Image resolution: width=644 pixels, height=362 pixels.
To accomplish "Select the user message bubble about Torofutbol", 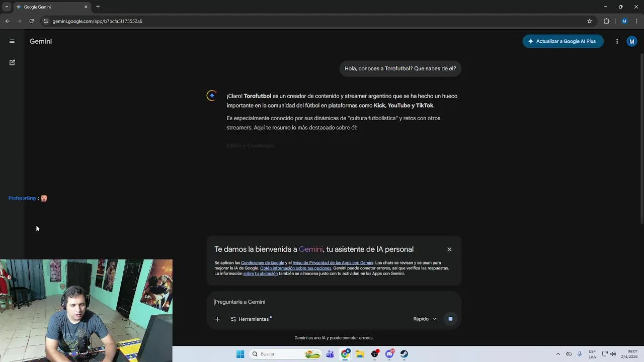I will tap(400, 68).
